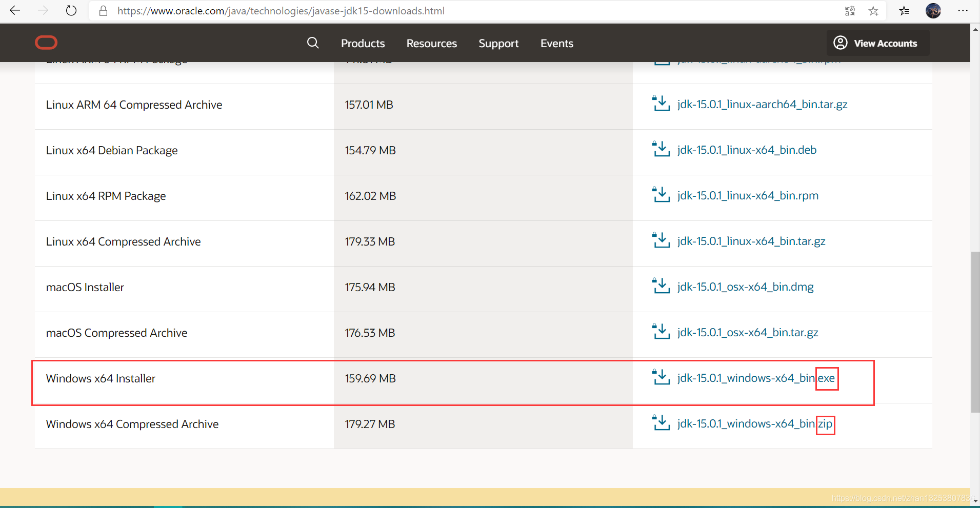Click download icon for windows-x64 exe

(661, 378)
